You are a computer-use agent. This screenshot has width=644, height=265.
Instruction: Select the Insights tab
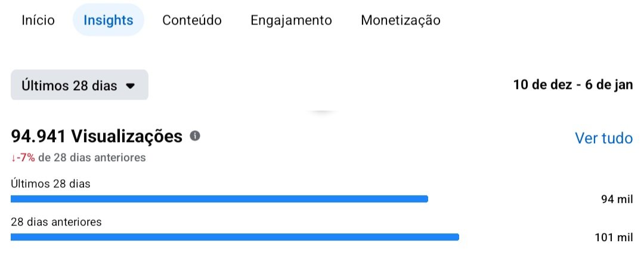108,20
